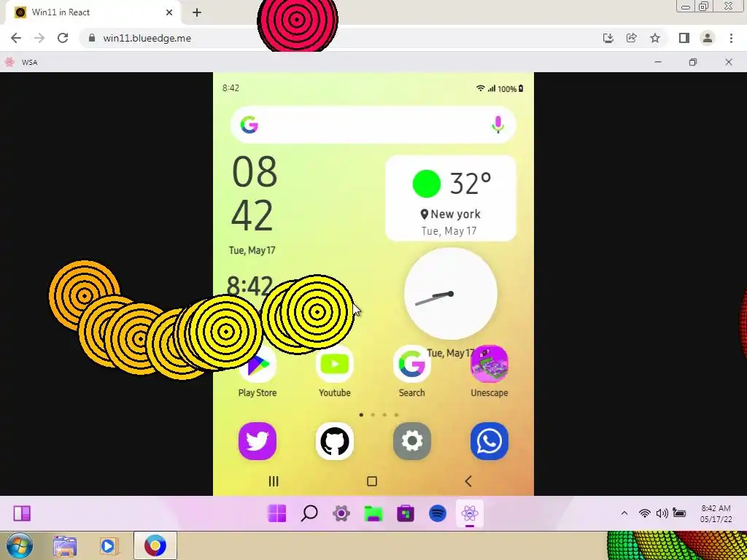Click the Chrome profile avatar
The width and height of the screenshot is (747, 560).
[708, 38]
